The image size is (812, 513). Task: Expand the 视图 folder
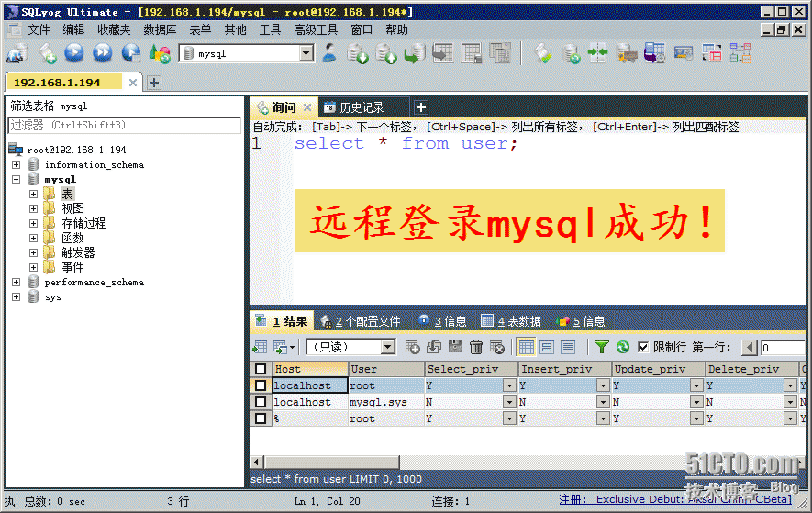pos(33,208)
